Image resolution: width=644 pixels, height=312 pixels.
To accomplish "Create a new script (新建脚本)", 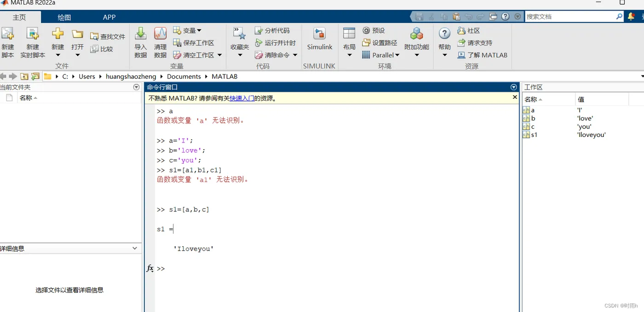I will point(7,42).
